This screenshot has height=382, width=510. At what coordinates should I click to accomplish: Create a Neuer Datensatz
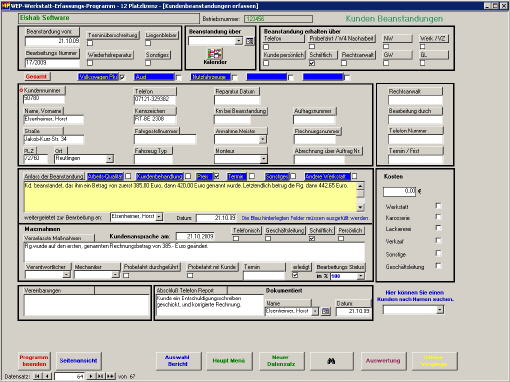click(x=281, y=361)
